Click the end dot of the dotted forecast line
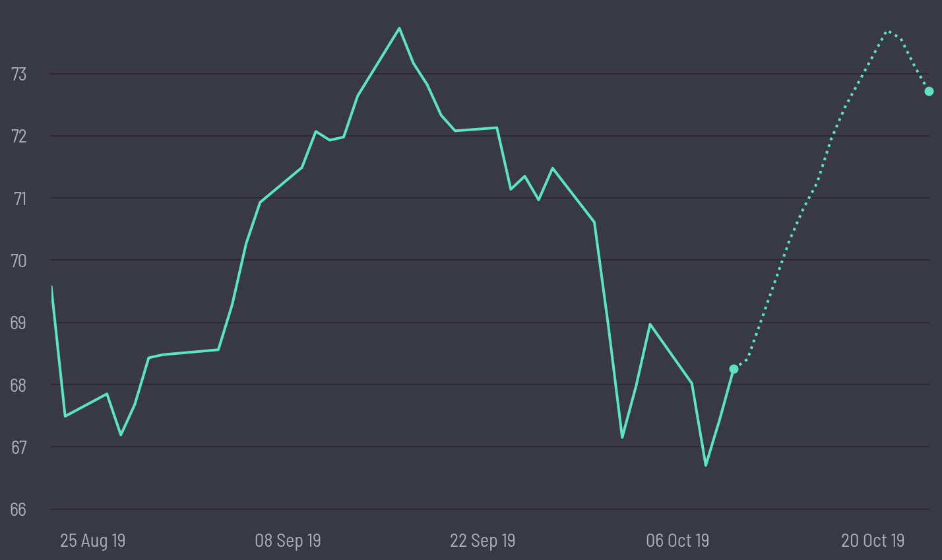Image resolution: width=942 pixels, height=560 pixels. [929, 91]
